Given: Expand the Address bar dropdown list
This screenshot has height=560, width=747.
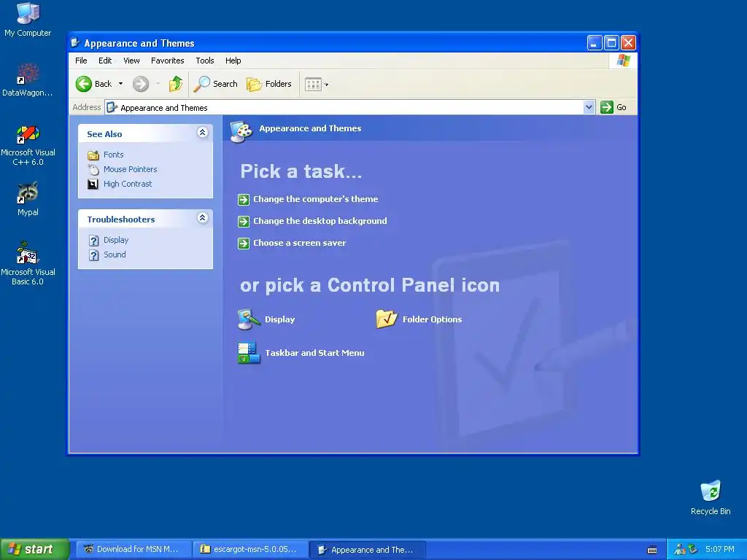Looking at the screenshot, I should [x=589, y=107].
